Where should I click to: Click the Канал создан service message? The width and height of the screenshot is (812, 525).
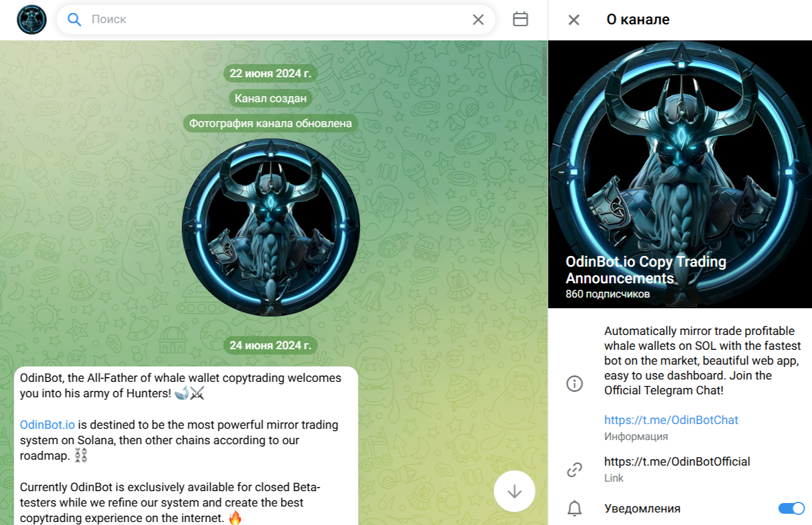[x=271, y=99]
